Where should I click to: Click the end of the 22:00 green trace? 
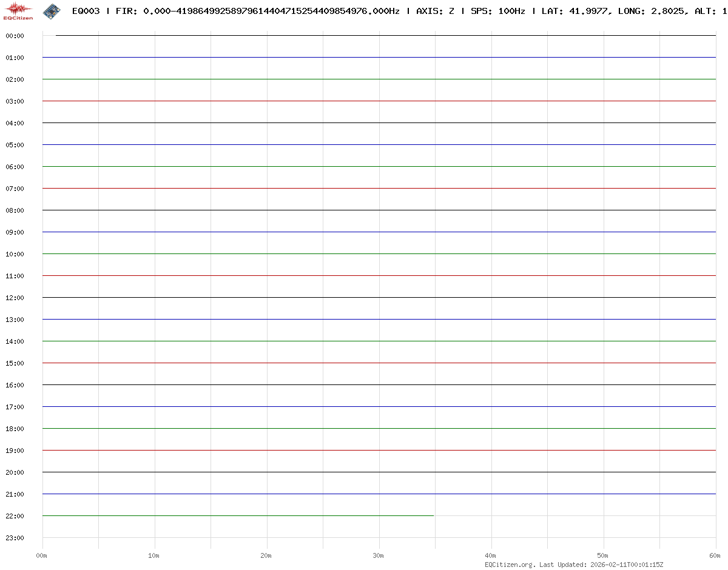pos(433,515)
